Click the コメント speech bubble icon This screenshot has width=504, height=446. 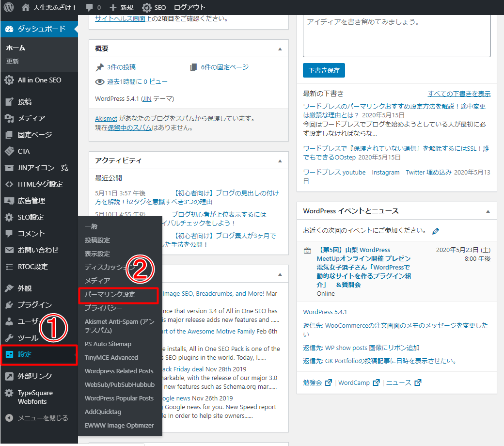(9, 234)
